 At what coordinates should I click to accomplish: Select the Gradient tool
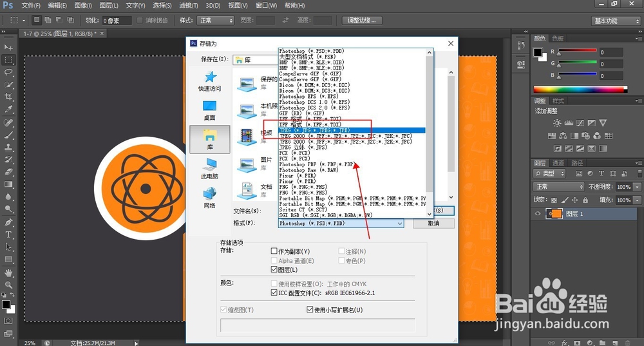8,184
